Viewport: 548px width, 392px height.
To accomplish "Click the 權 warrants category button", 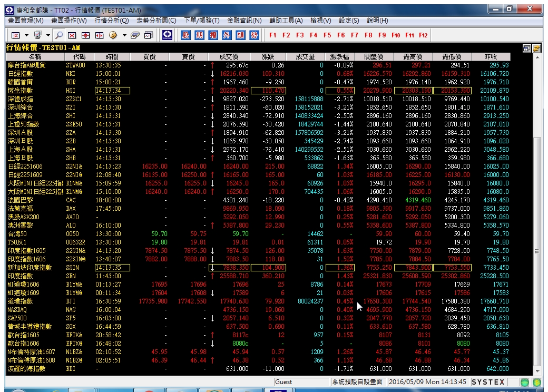I will [x=213, y=35].
